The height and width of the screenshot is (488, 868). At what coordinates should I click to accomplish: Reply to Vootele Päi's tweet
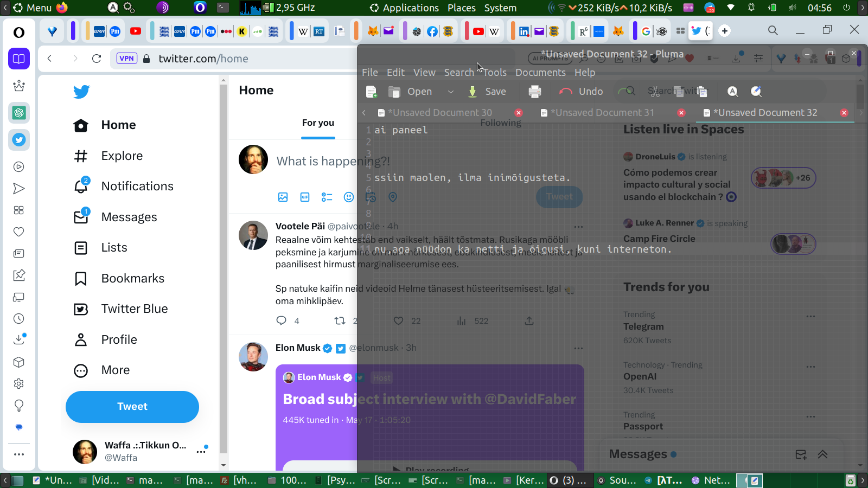281,320
